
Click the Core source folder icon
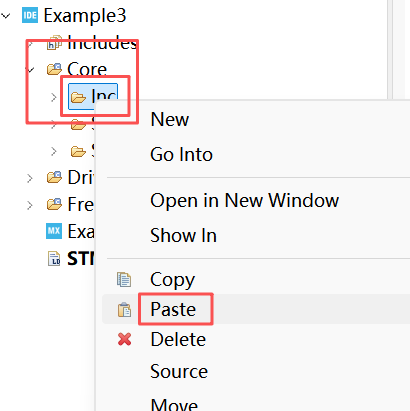(x=54, y=69)
